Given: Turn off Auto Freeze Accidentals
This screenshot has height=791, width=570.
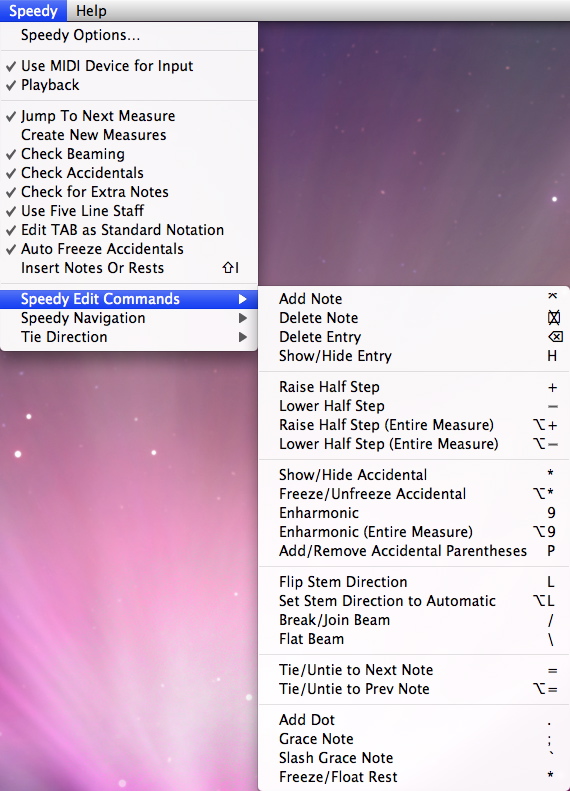Looking at the screenshot, I should point(129,249).
